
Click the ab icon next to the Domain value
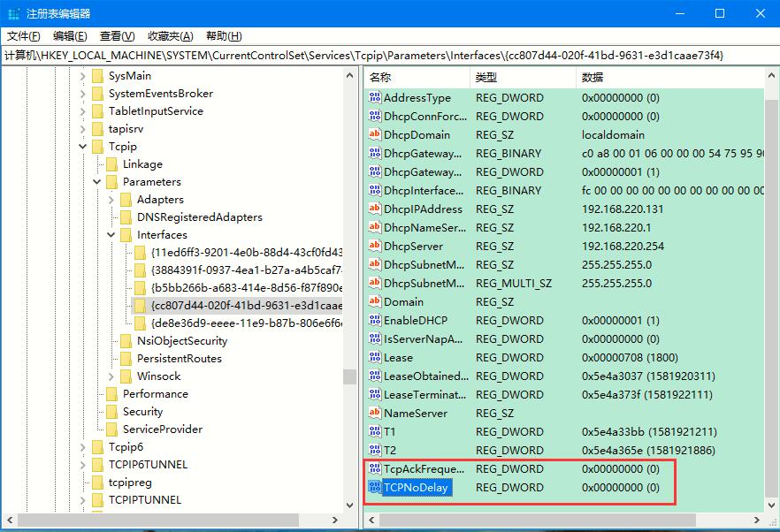pos(377,301)
